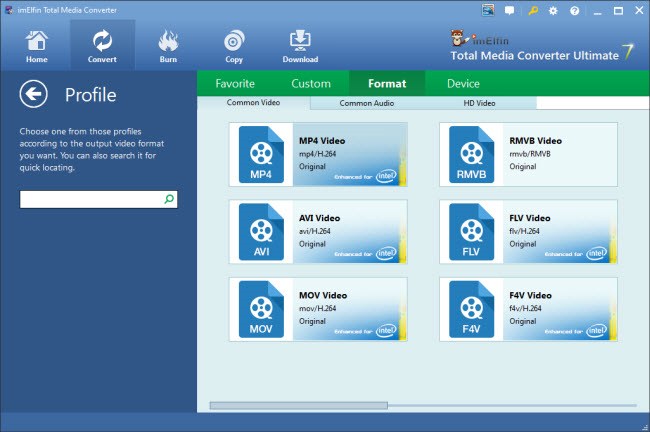Click the key registration icon
650x432 pixels.
tap(533, 11)
